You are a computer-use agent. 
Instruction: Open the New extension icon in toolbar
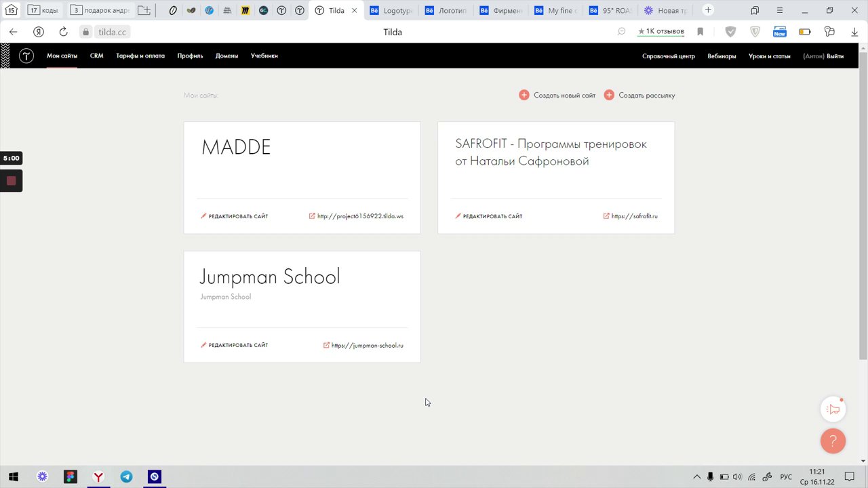(780, 32)
